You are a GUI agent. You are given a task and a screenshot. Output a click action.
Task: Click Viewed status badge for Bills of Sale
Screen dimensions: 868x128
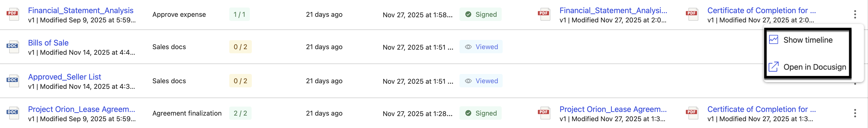coord(481,47)
